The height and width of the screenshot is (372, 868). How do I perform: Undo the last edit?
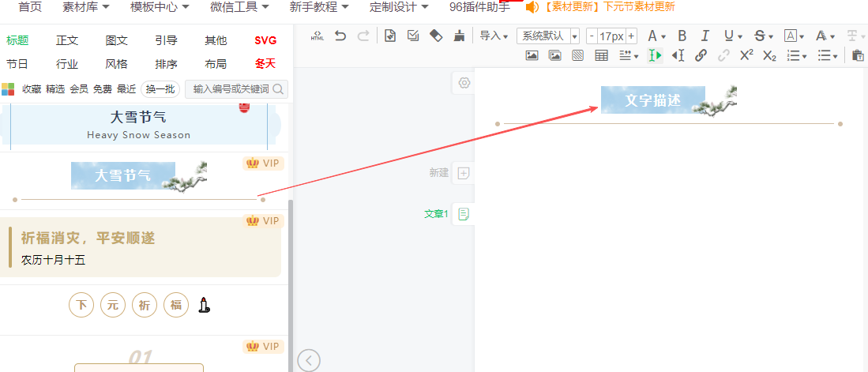(340, 36)
